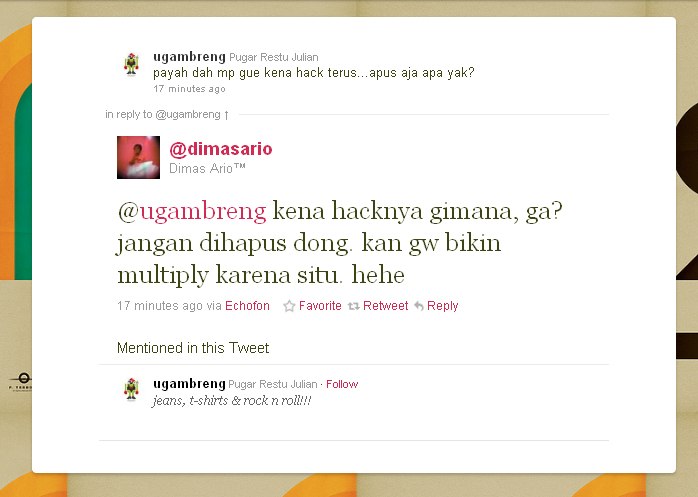Click the Dimas Ario™ display name
698x497 pixels.
(207, 168)
